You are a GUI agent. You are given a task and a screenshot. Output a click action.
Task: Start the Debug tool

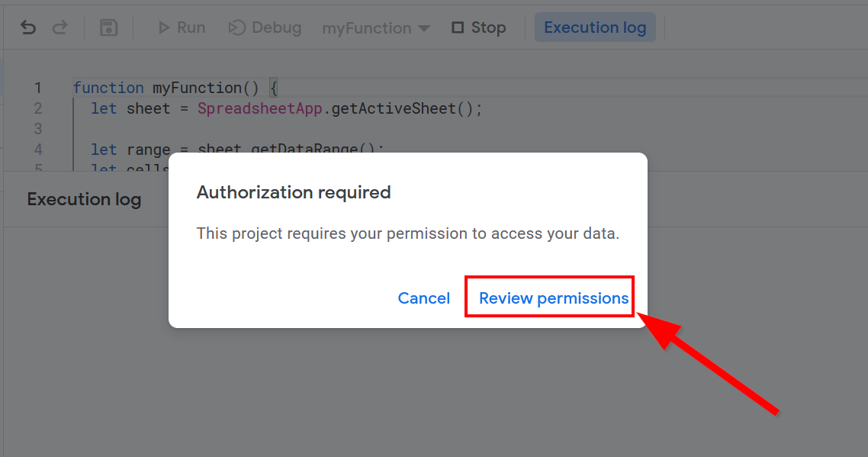pos(265,28)
